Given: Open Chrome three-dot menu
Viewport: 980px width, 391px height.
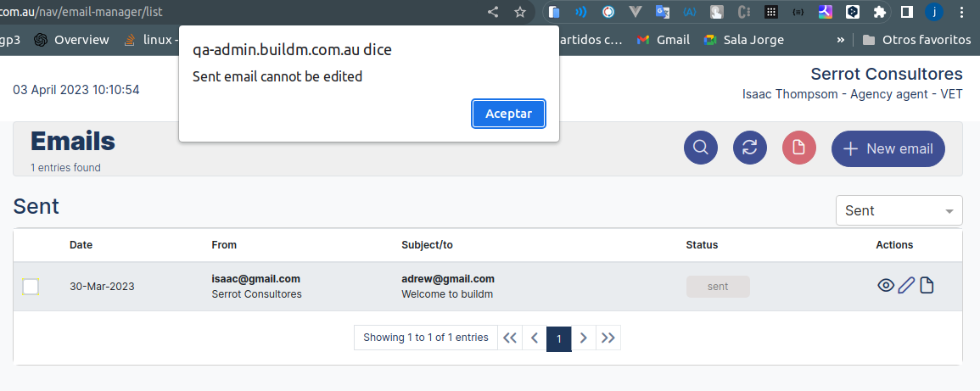Looking at the screenshot, I should pos(961,12).
